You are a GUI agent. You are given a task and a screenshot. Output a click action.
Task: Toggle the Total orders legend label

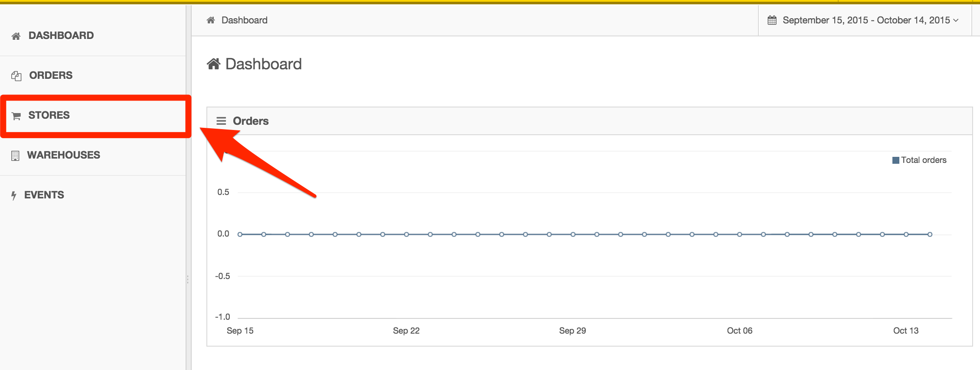tap(924, 160)
